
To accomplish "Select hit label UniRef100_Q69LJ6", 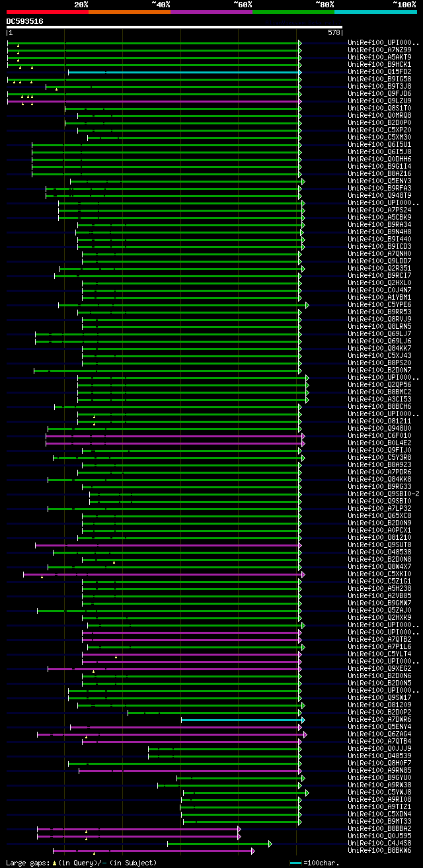I will tap(379, 341).
